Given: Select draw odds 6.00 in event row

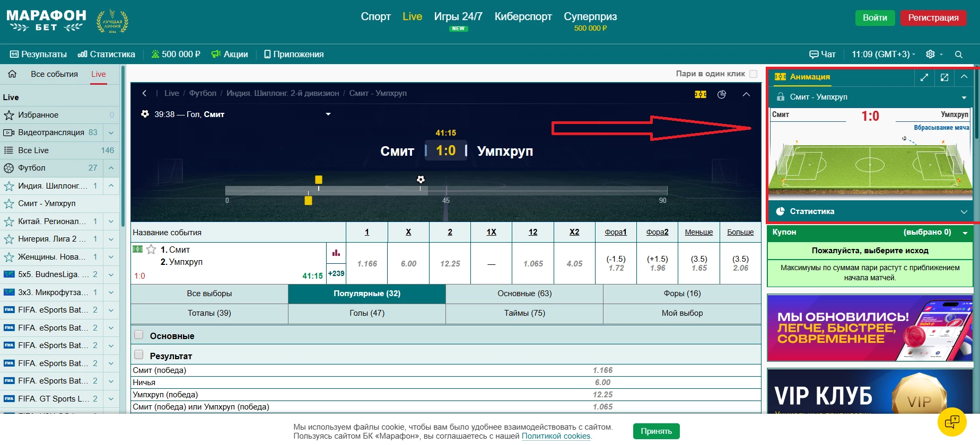Looking at the screenshot, I should [408, 263].
